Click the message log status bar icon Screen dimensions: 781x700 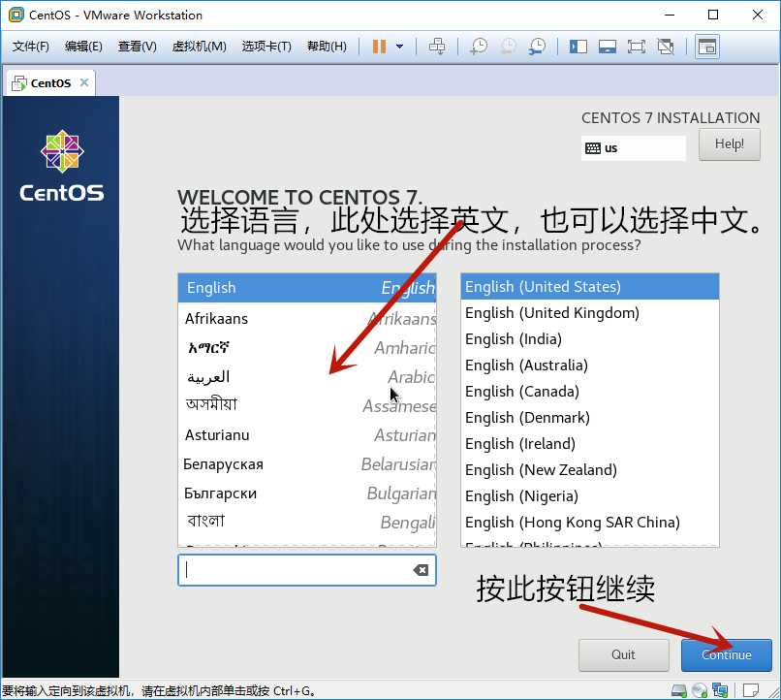click(750, 690)
